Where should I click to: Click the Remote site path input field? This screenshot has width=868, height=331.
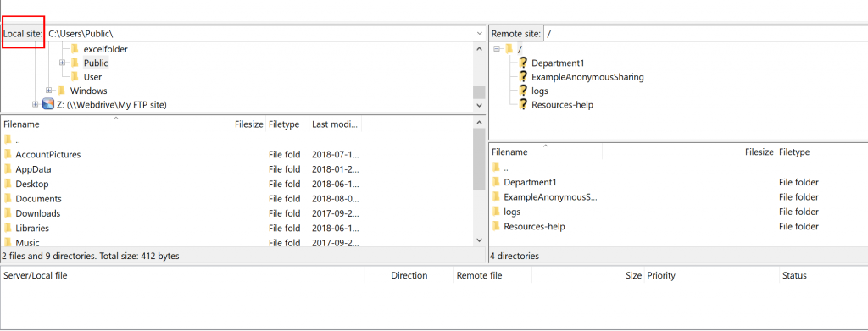706,34
